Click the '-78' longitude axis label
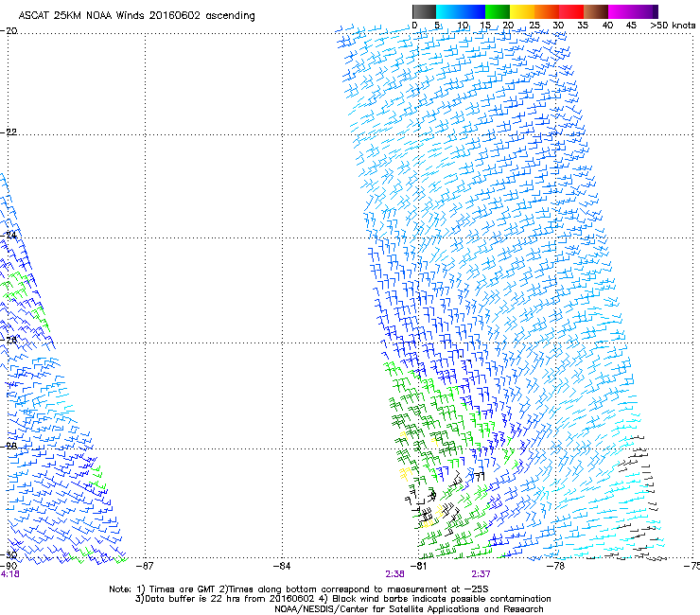700x615 pixels. [555, 567]
